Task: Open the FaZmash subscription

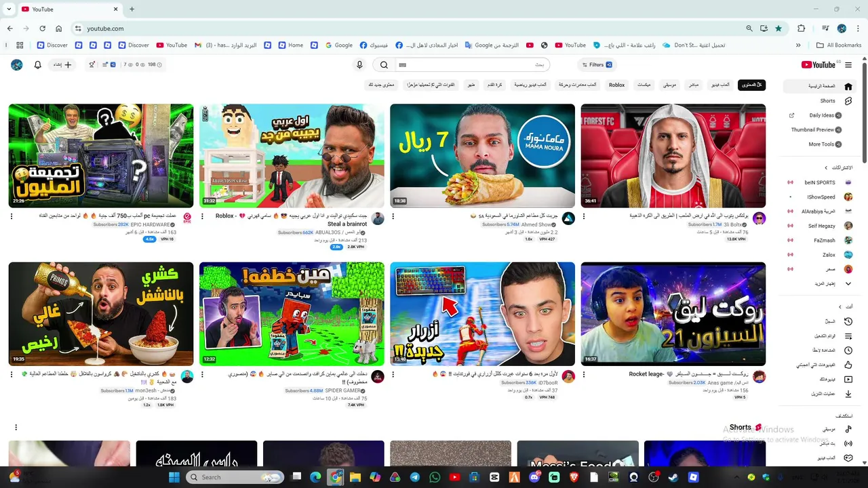Action: pyautogui.click(x=820, y=241)
